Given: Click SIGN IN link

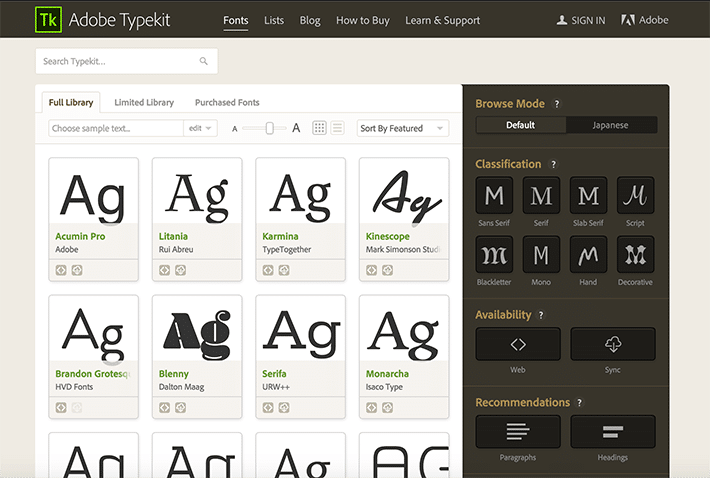Looking at the screenshot, I should click(x=581, y=20).
